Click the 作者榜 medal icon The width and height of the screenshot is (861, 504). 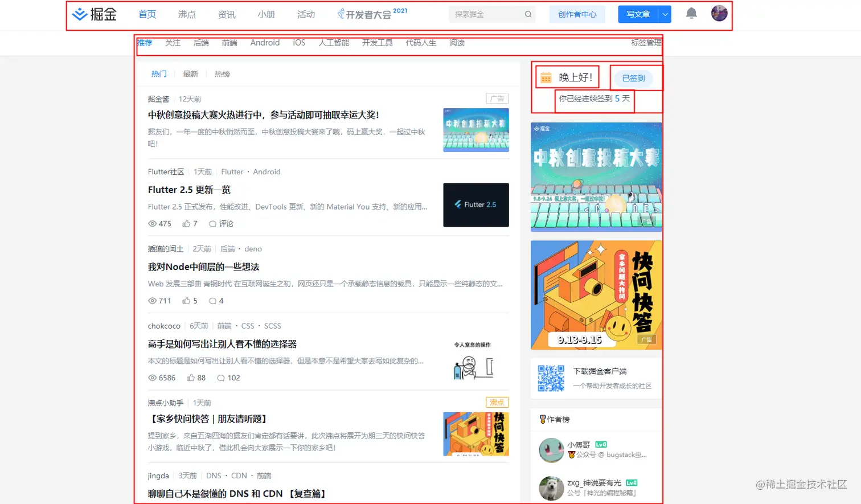point(543,419)
